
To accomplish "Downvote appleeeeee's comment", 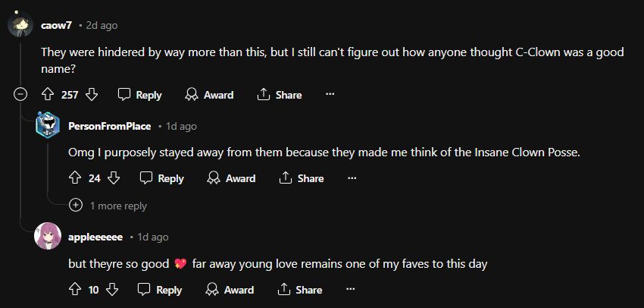I will click(x=112, y=290).
